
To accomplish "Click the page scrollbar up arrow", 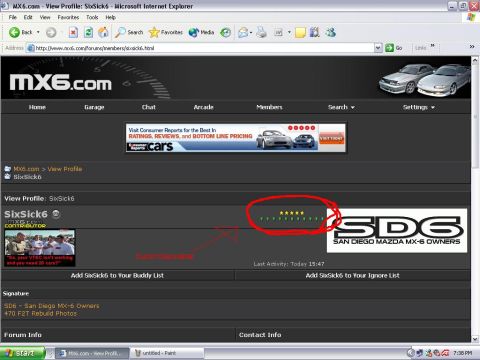I will 475,60.
